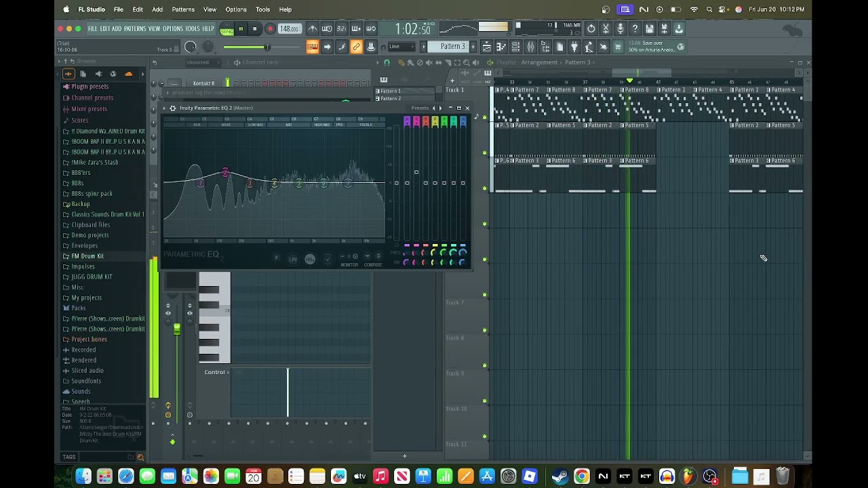This screenshot has height=488, width=868.
Task: Click the shopping cart content library icon
Action: 618,47
